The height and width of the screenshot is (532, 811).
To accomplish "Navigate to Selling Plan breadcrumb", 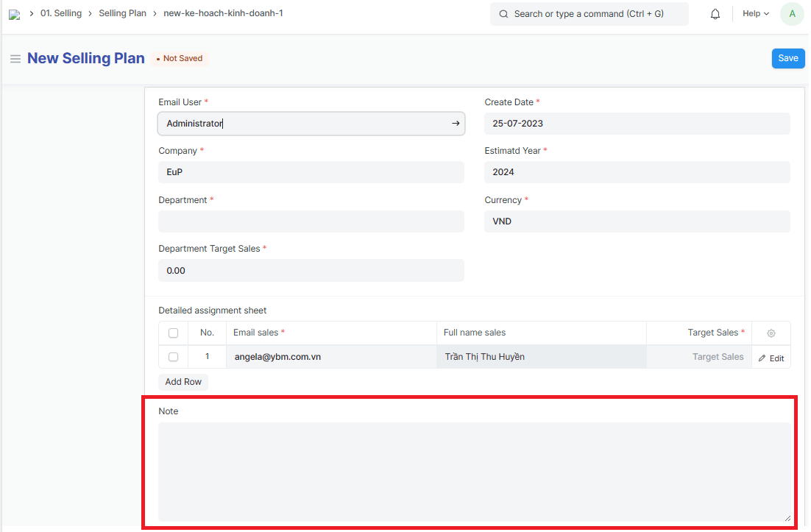I will point(122,14).
